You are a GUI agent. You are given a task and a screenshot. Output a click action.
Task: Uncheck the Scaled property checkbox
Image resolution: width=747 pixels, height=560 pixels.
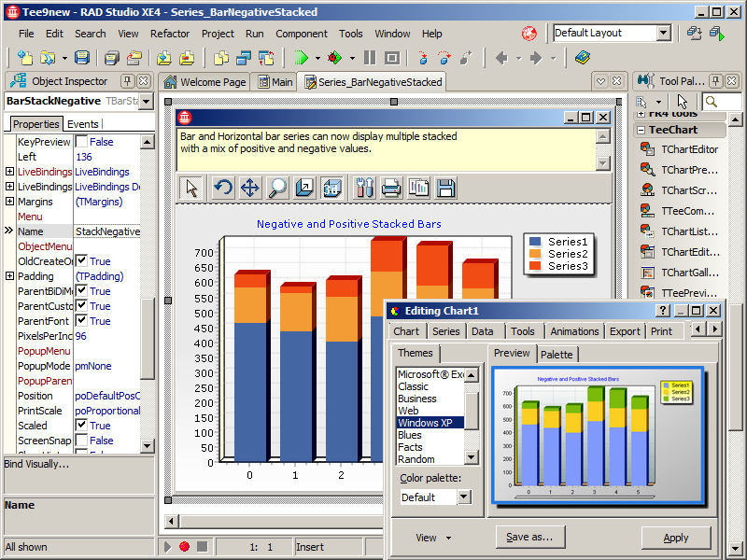(81, 426)
